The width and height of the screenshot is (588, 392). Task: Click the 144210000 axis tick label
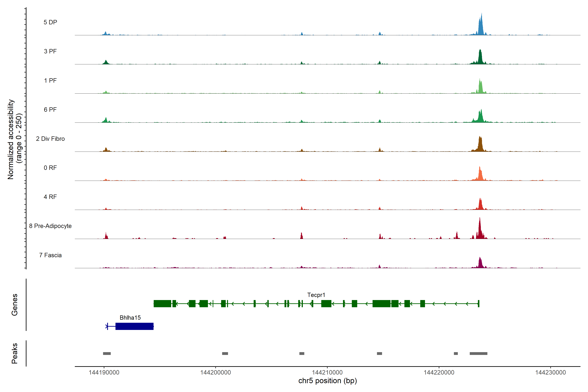pyautogui.click(x=327, y=372)
